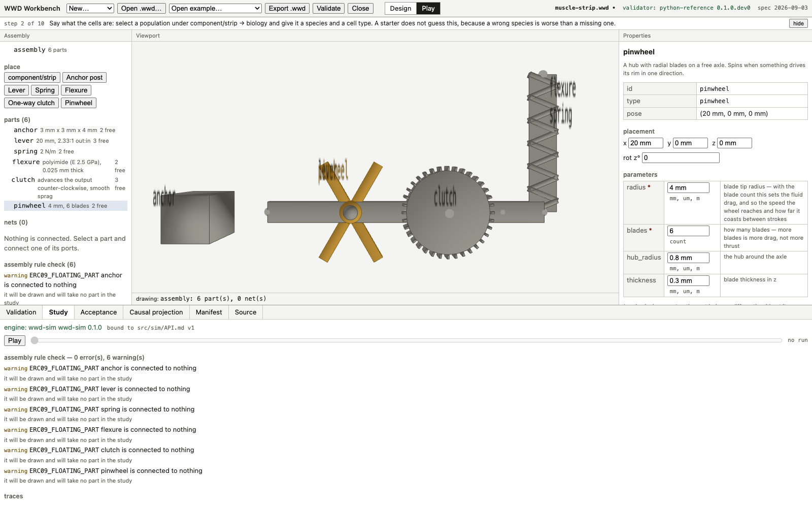
Task: Edit the blades count field
Action: [688, 231]
